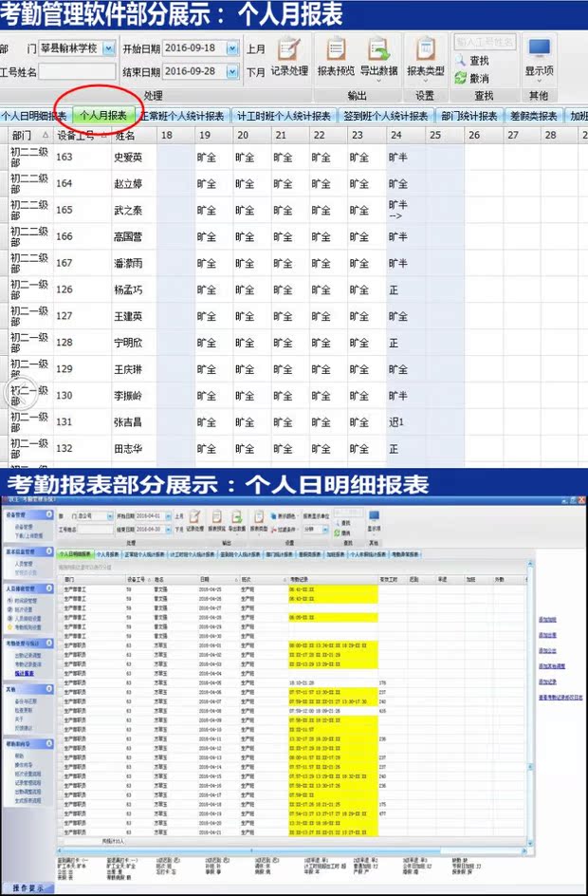Select the 个人月报表 tab in the lower window

click(107, 554)
